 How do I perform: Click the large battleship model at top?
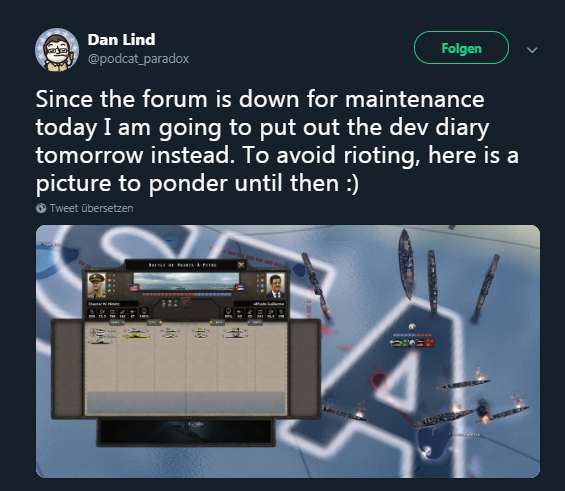pyautogui.click(x=406, y=264)
